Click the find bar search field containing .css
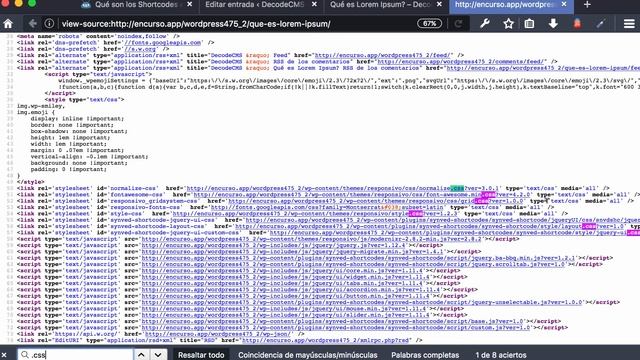This screenshot has width=640, height=360. click(x=76, y=355)
